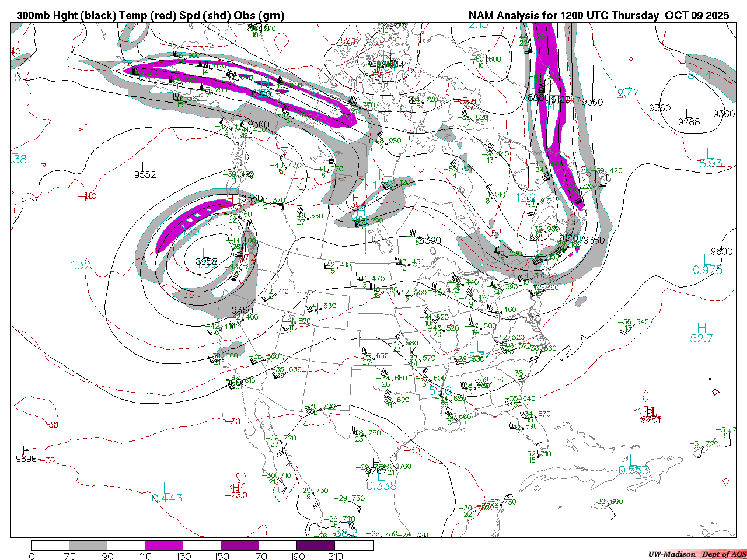Select the cyan "5.93" low value
Screen dimensions: 747x560
pyautogui.click(x=711, y=164)
